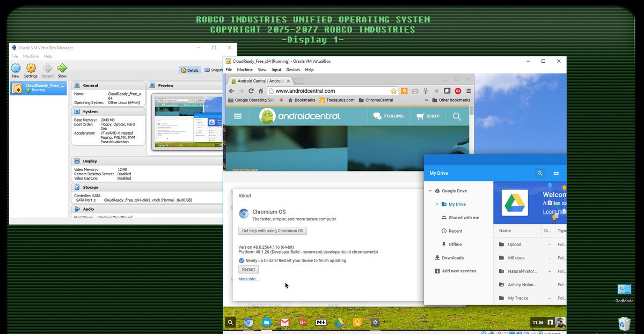644x334 pixels.
Task: Click the Discard arrow in VirtualBox Manager
Action: coord(47,70)
